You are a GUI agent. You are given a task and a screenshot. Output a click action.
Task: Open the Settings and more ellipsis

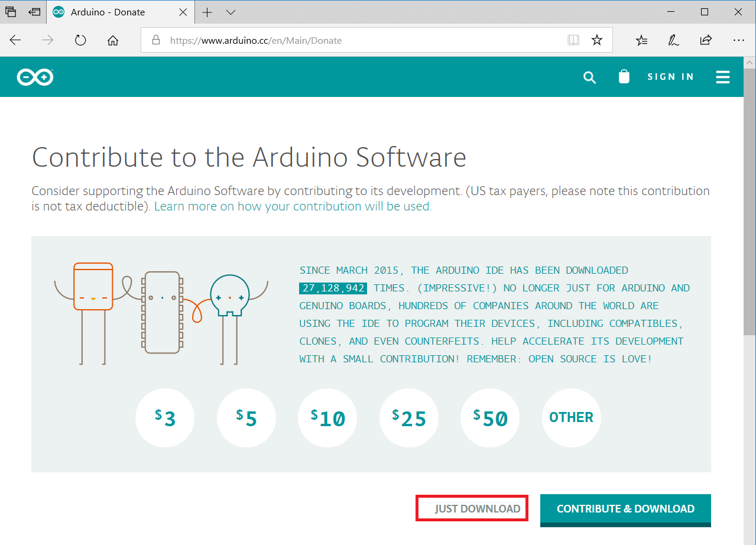[x=738, y=40]
